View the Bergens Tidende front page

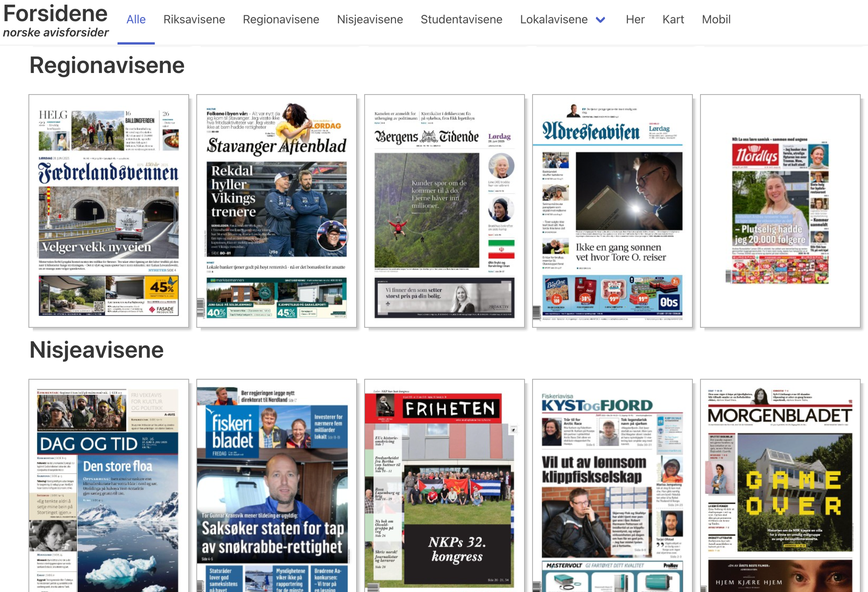click(444, 211)
